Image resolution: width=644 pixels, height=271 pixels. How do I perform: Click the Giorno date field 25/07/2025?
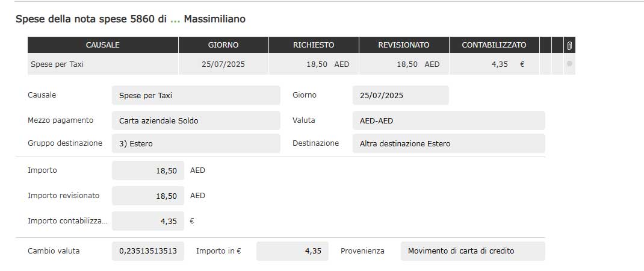pyautogui.click(x=400, y=95)
